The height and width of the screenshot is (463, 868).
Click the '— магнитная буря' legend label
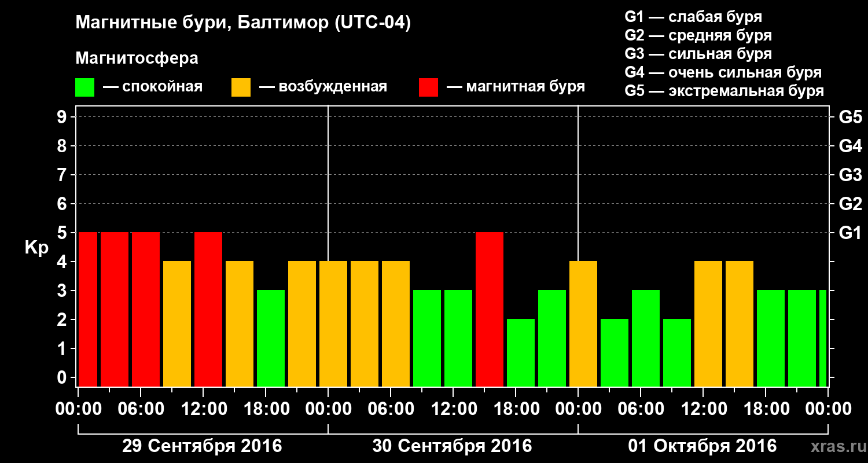click(516, 87)
